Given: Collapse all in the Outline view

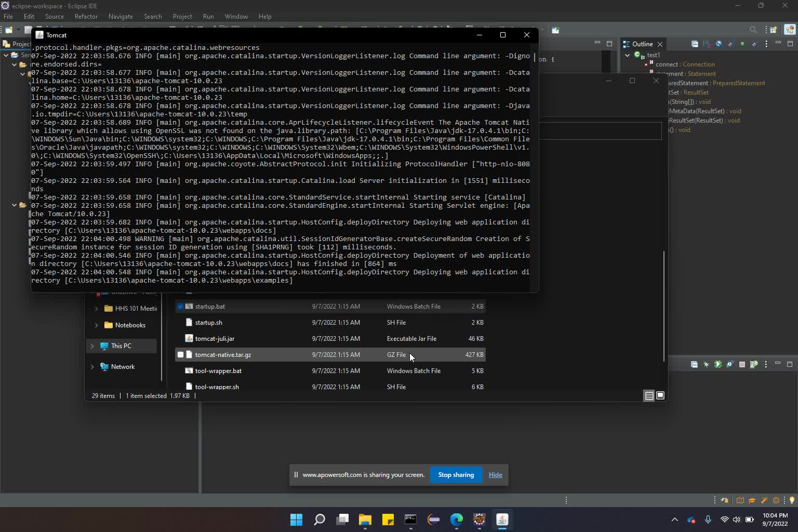Looking at the screenshot, I should tap(695, 44).
